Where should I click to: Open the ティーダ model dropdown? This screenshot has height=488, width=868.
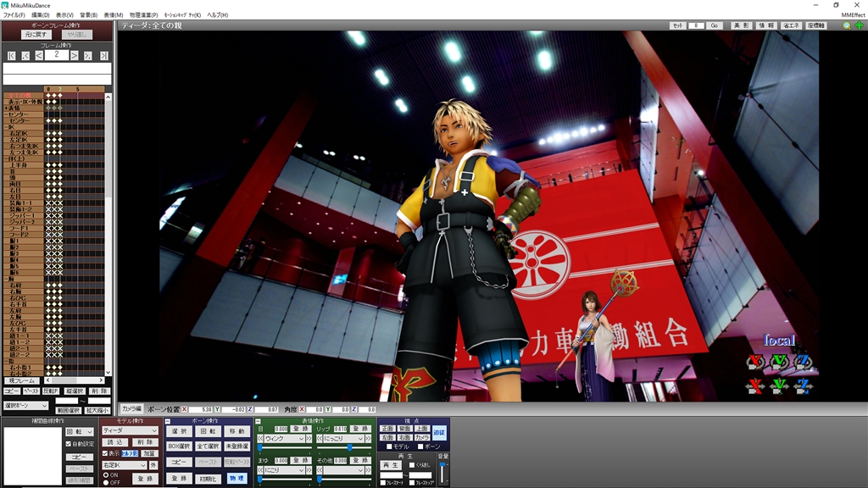click(130, 430)
